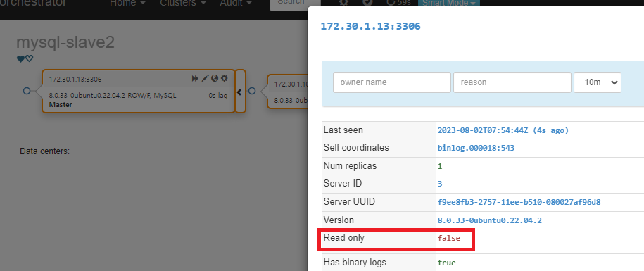
Task: Click the globe icon on 172.30.1.13 node
Action: pos(215,78)
